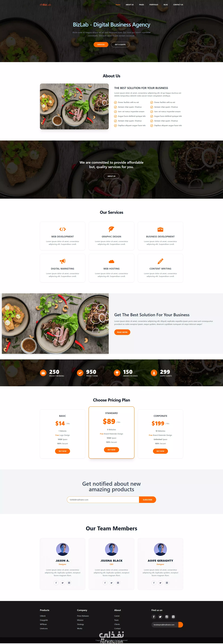Viewport: 223px width, 644px height.
Task: Open Instagram icon in footer Find us on
Action: click(x=167, y=617)
